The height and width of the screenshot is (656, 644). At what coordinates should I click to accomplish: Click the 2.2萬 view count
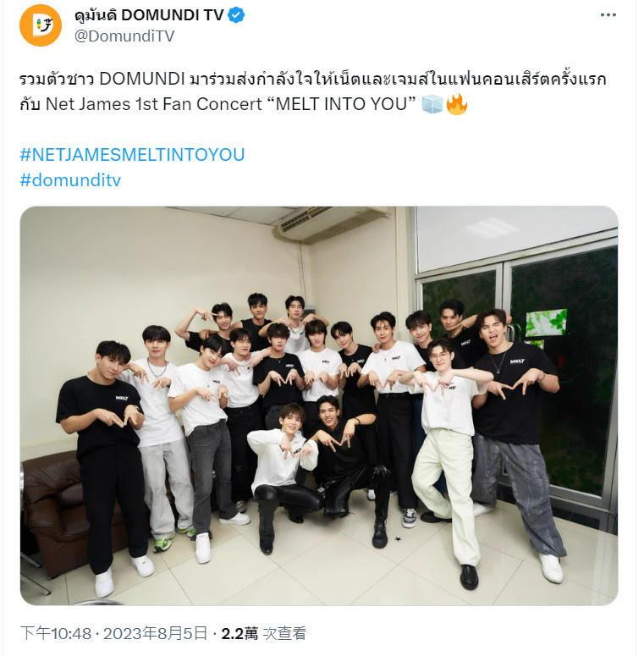coord(239,633)
